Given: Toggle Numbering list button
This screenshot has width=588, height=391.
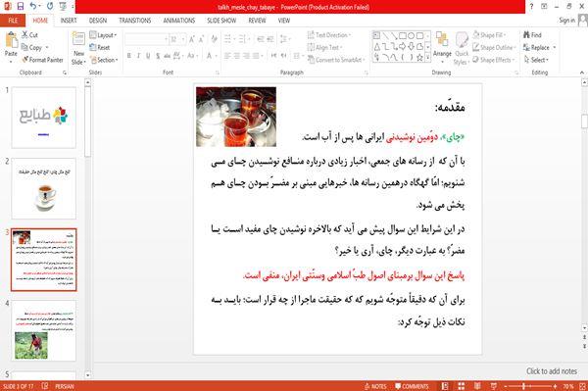Looking at the screenshot, I should [x=243, y=39].
